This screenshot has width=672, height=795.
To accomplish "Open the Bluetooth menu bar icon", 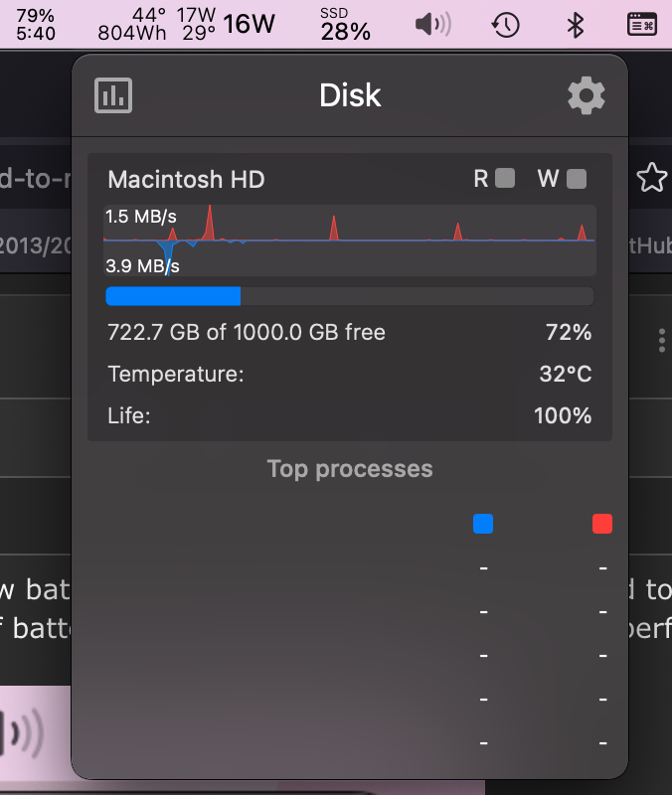I will point(575,24).
